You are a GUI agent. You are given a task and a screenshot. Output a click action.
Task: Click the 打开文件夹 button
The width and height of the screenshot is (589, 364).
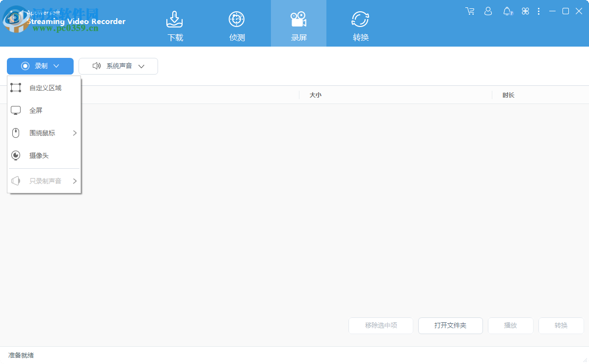pos(450,325)
